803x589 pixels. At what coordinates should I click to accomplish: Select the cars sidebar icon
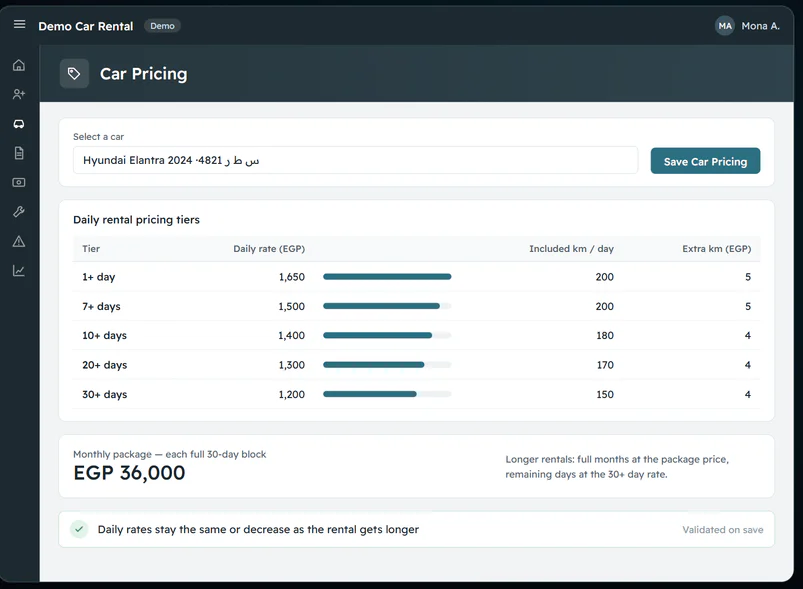click(19, 124)
